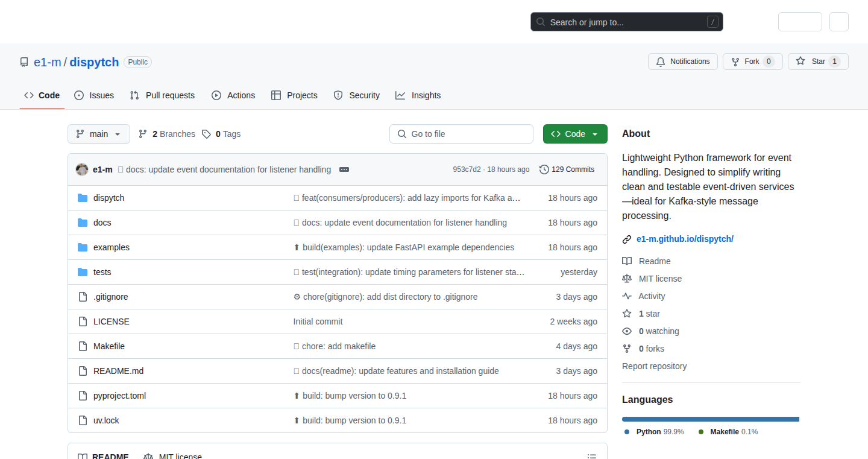Click the .gitignore file icon
The width and height of the screenshot is (868, 459).
tap(83, 297)
